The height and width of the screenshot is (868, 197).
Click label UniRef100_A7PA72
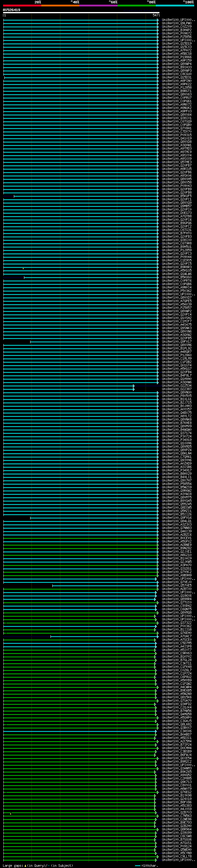(x=176, y=50)
